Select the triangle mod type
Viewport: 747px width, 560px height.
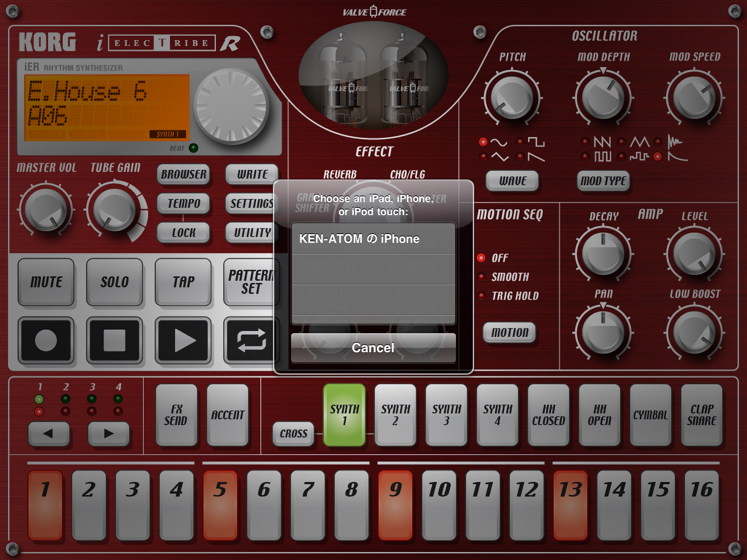pyautogui.click(x=621, y=142)
